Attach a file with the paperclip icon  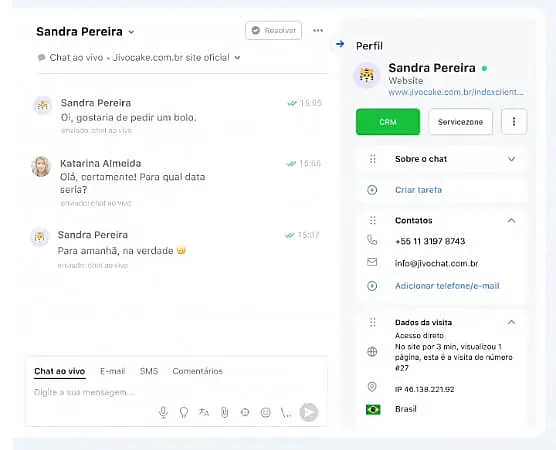(x=224, y=412)
